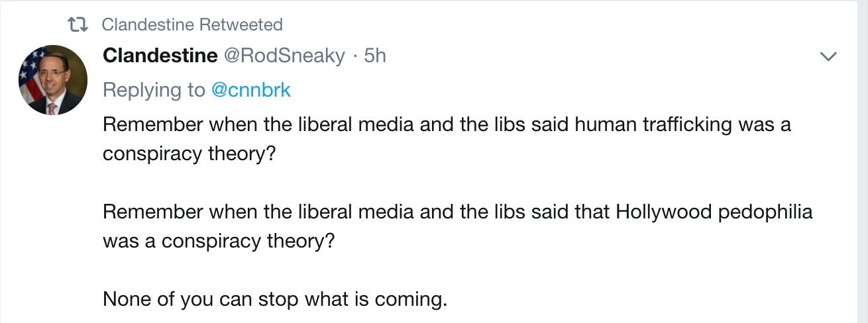Click the "Replying to" text
The height and width of the screenshot is (323, 868).
154,90
